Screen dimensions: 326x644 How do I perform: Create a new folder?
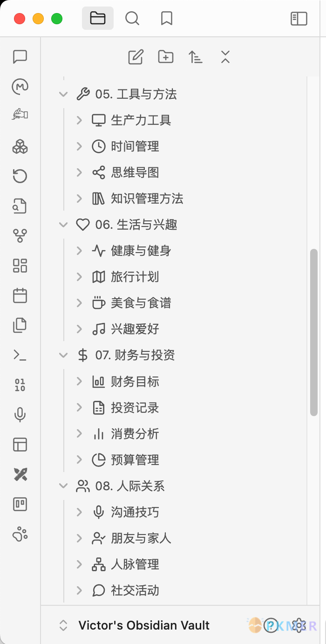[x=166, y=57]
